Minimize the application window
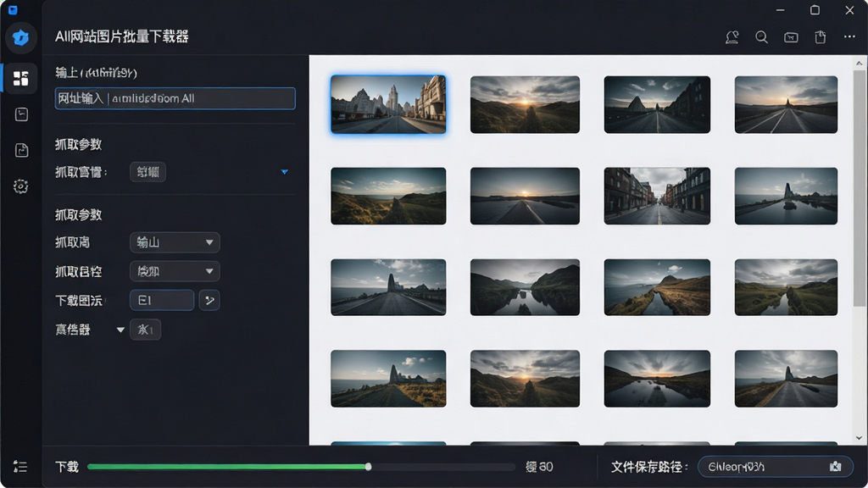The height and width of the screenshot is (488, 868). click(x=781, y=10)
